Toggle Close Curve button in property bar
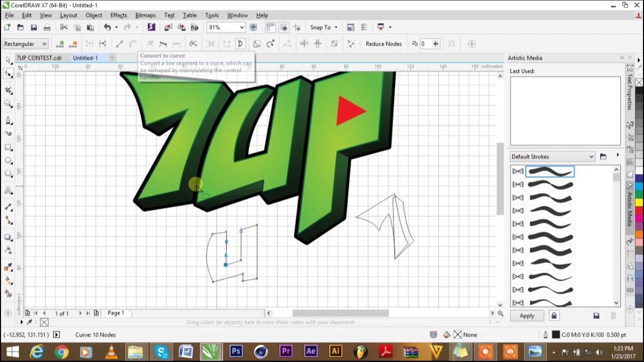The height and width of the screenshot is (362, 644). pos(240,44)
